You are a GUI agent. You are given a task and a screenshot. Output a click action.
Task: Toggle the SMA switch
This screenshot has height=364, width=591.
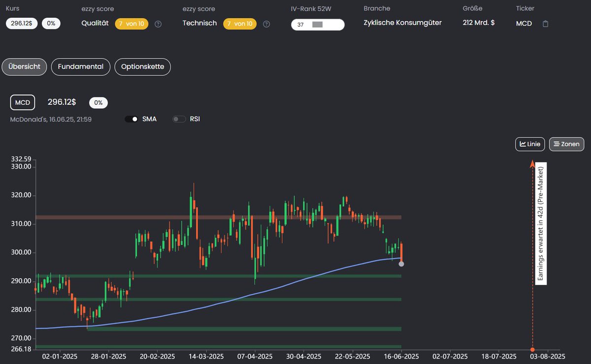(x=131, y=119)
